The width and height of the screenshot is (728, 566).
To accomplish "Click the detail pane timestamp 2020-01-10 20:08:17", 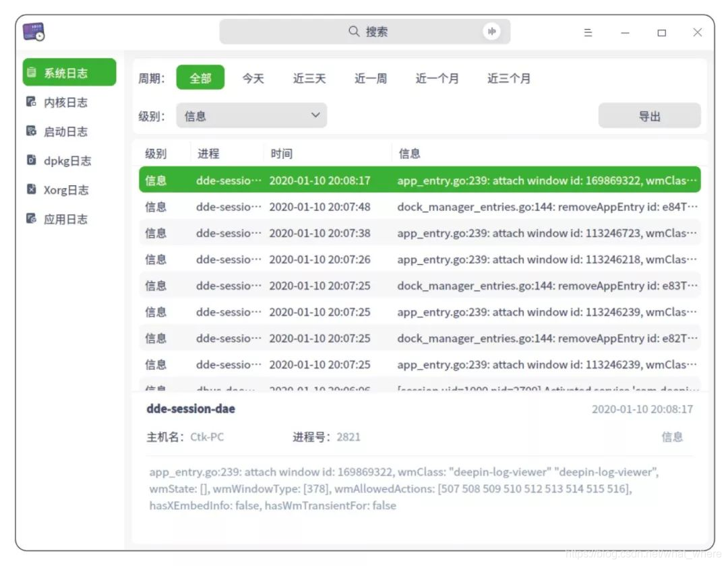I will [x=642, y=409].
